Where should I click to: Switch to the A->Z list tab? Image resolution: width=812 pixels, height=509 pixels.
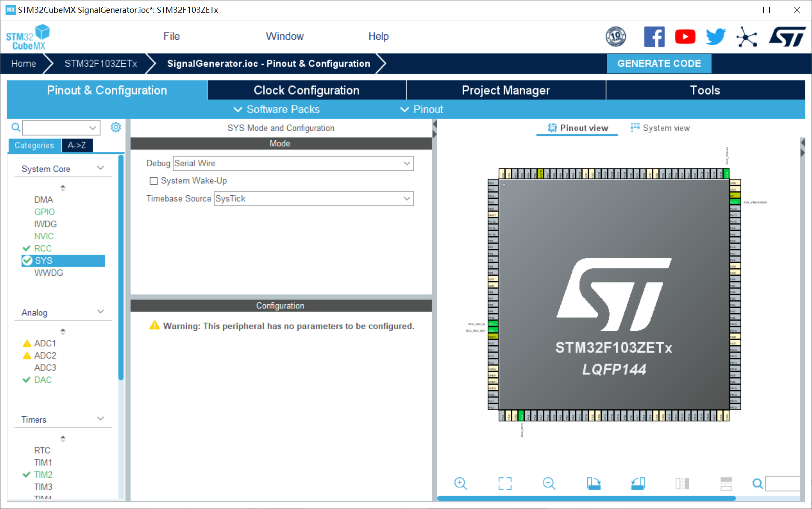coord(77,145)
